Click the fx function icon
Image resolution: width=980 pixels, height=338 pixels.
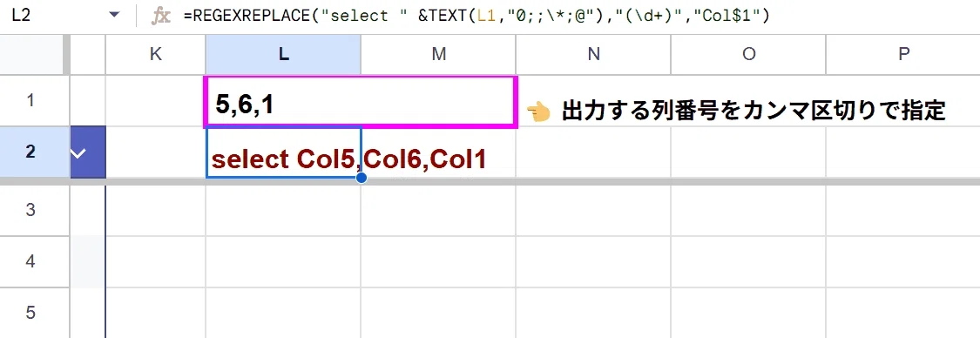pos(161,16)
